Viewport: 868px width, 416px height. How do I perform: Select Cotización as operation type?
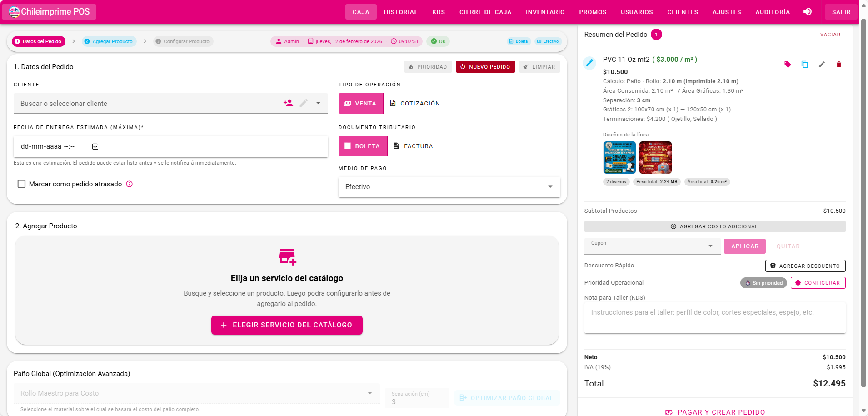(414, 103)
